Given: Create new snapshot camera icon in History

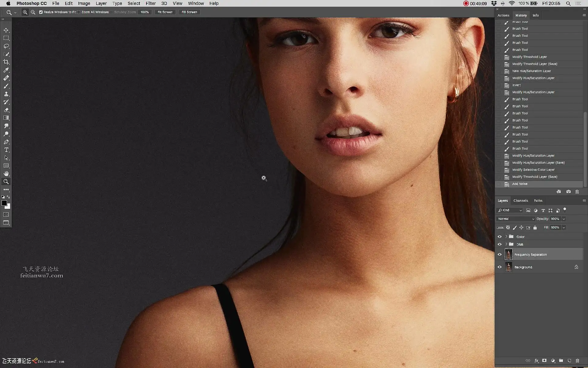Looking at the screenshot, I should (568, 192).
